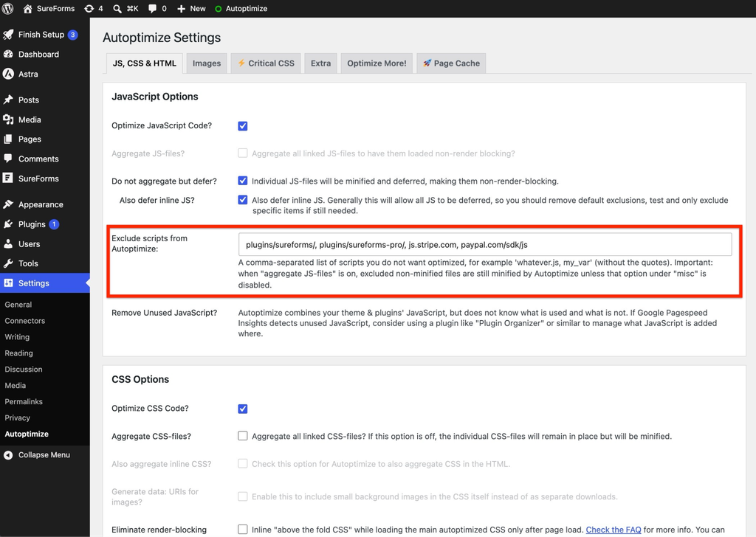The width and height of the screenshot is (756, 537).
Task: Click the Remove Unused JavaScript? label
Action: [x=165, y=313]
